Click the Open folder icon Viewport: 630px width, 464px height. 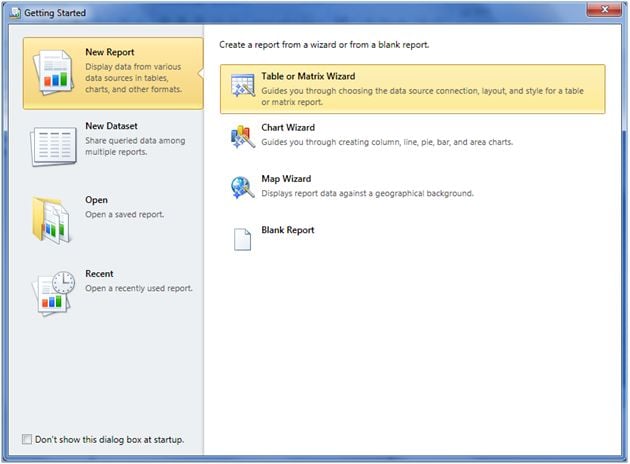tap(52, 220)
